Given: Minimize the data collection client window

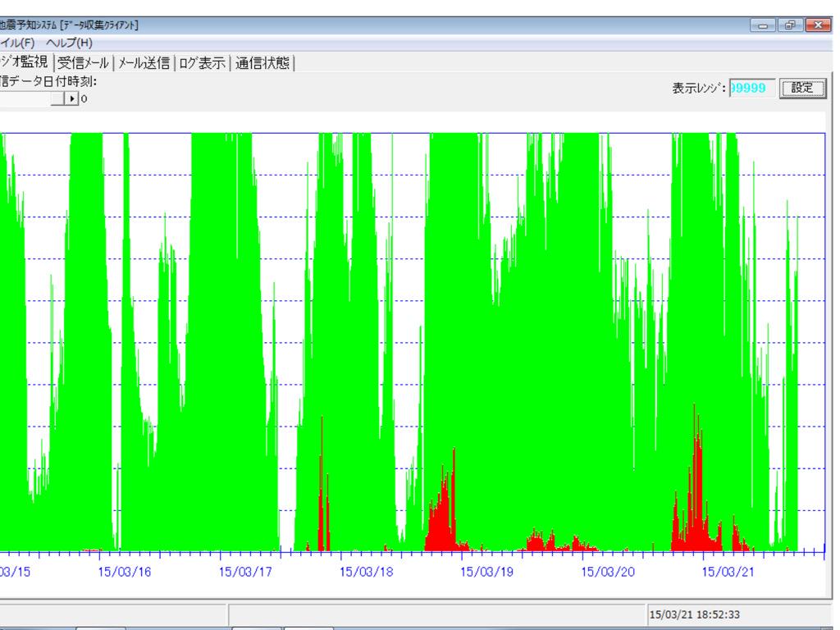Looking at the screenshot, I should (x=763, y=25).
